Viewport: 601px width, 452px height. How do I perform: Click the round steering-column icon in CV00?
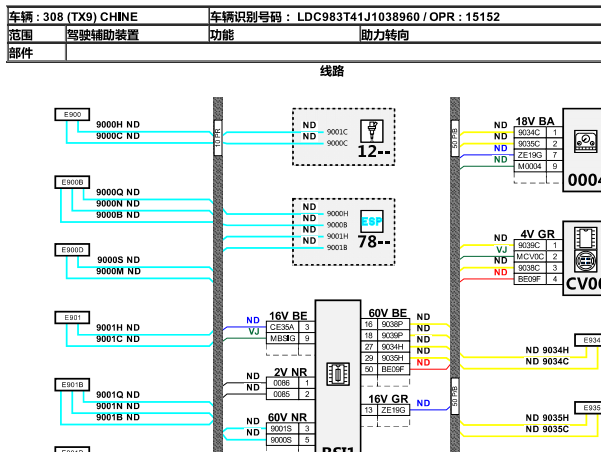(x=585, y=261)
